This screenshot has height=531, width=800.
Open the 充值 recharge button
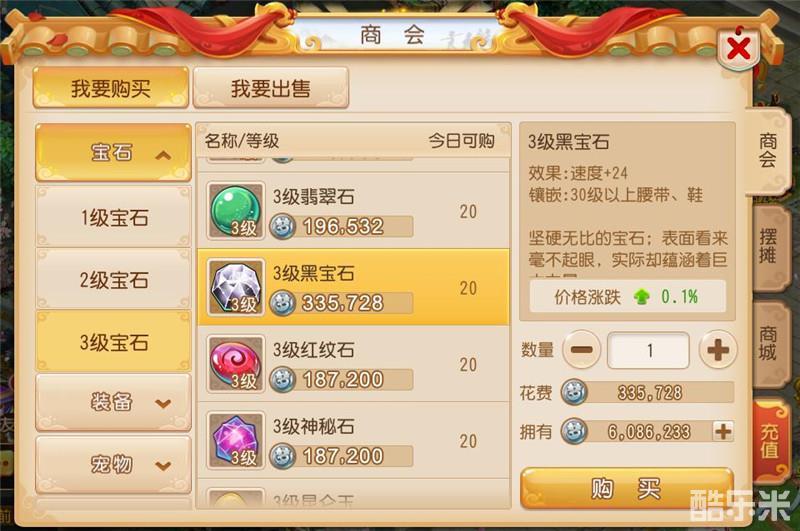[770, 441]
